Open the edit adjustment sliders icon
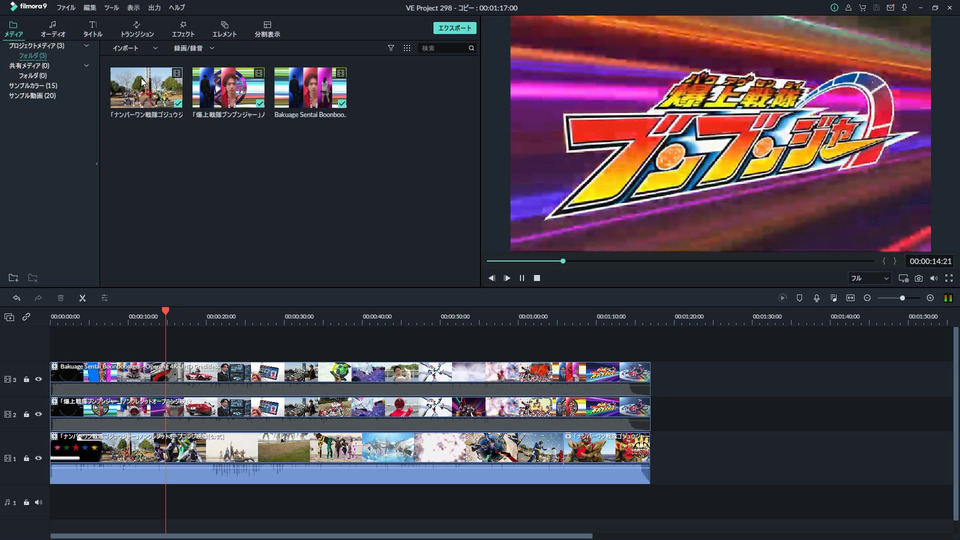 click(104, 298)
